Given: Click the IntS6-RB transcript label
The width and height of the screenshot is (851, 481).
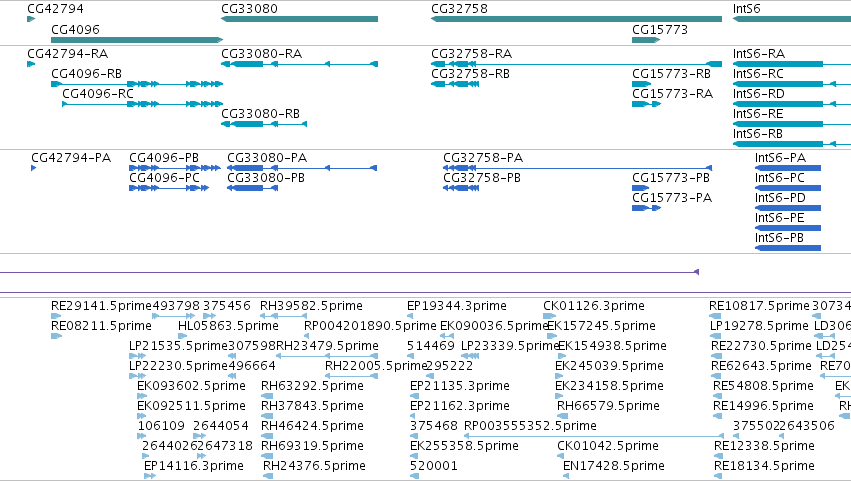Looking at the screenshot, I should 758,134.
